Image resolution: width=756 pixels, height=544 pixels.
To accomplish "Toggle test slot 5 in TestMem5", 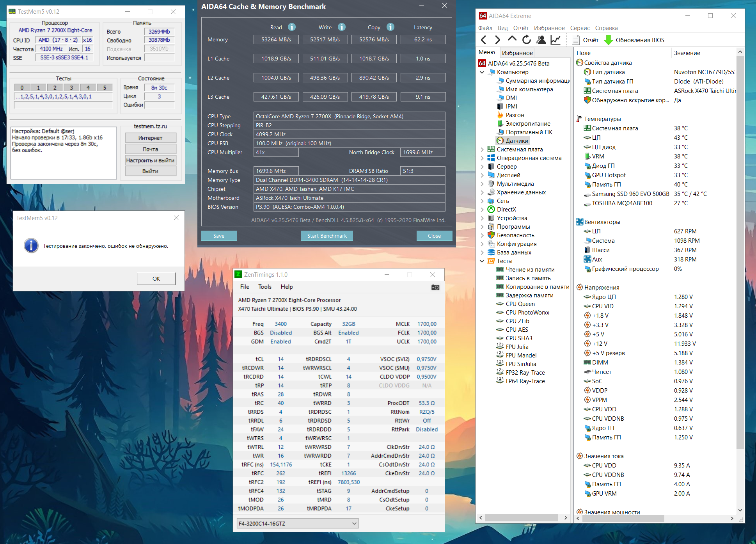I will tap(105, 87).
